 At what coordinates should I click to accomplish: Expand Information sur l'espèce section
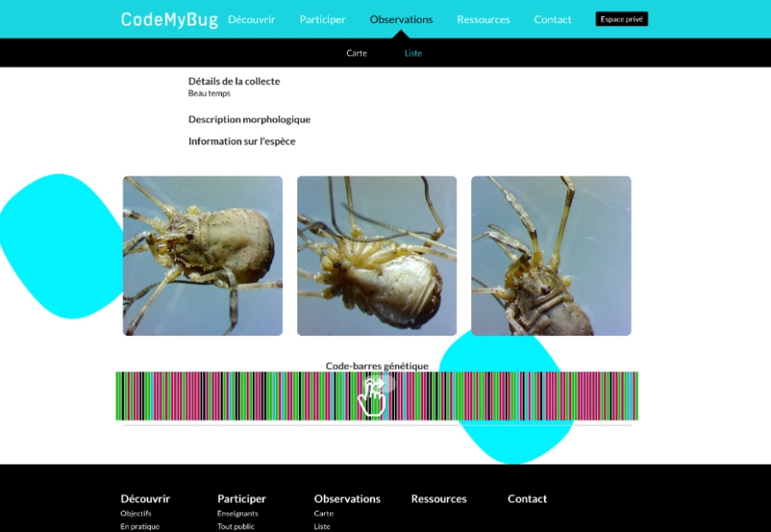241,141
